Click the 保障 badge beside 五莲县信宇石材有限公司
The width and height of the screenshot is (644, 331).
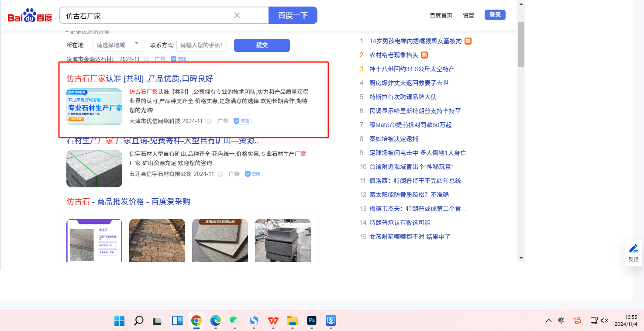pos(254,174)
